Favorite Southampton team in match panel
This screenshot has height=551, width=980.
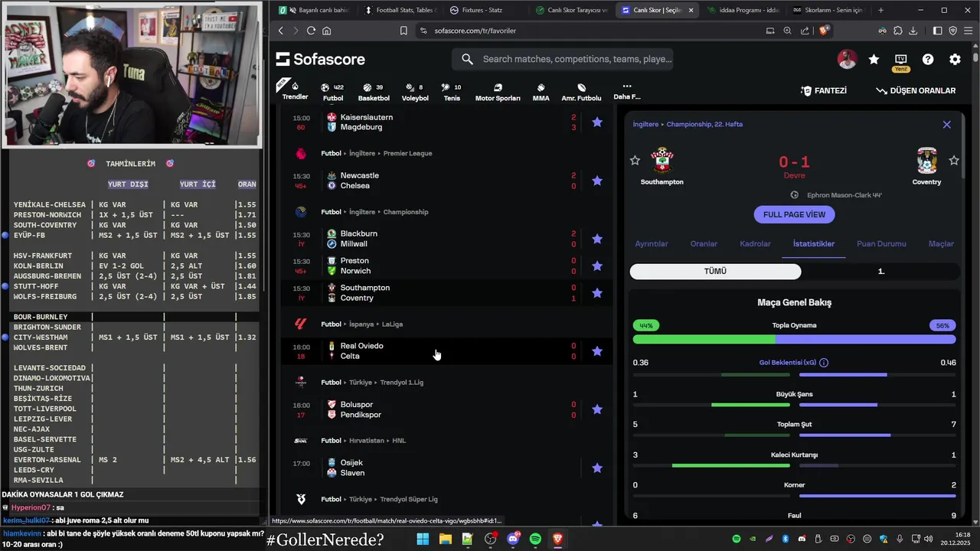[x=635, y=160]
